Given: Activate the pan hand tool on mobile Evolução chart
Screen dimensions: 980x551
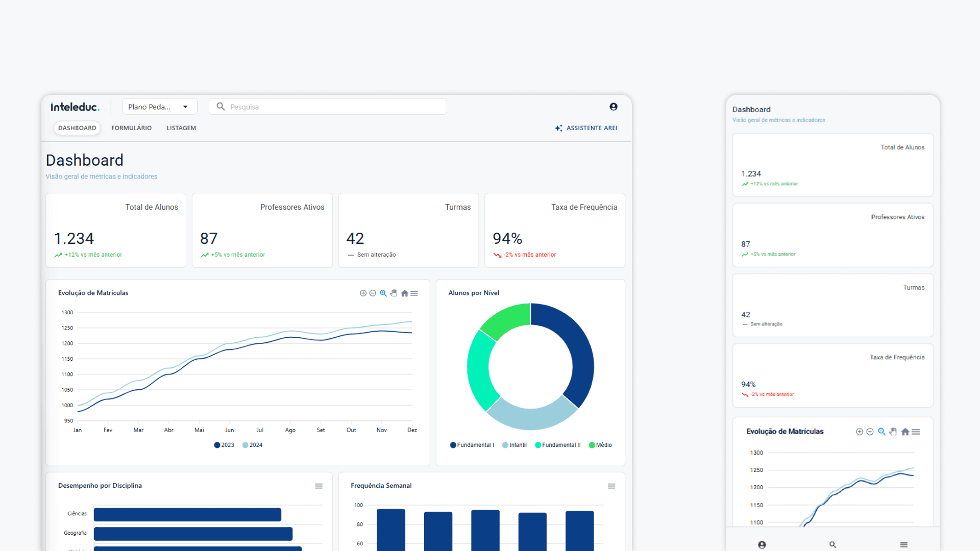Looking at the screenshot, I should 893,432.
